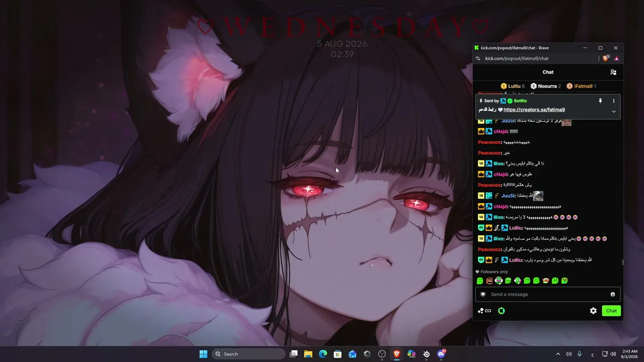Click the kick.com popout chat URL
The image size is (644, 362).
tap(517, 58)
